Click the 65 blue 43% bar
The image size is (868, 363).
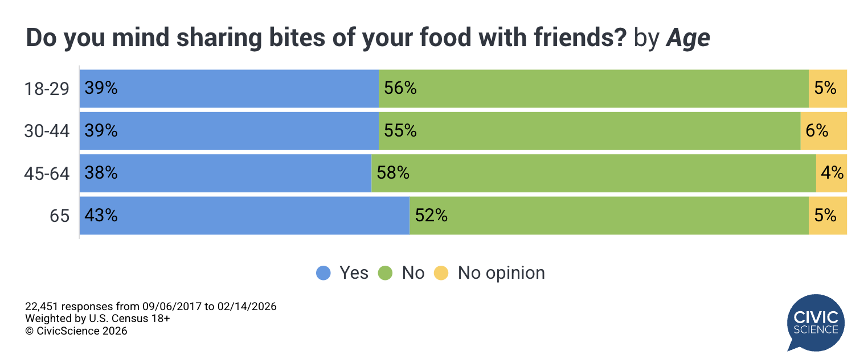(244, 216)
